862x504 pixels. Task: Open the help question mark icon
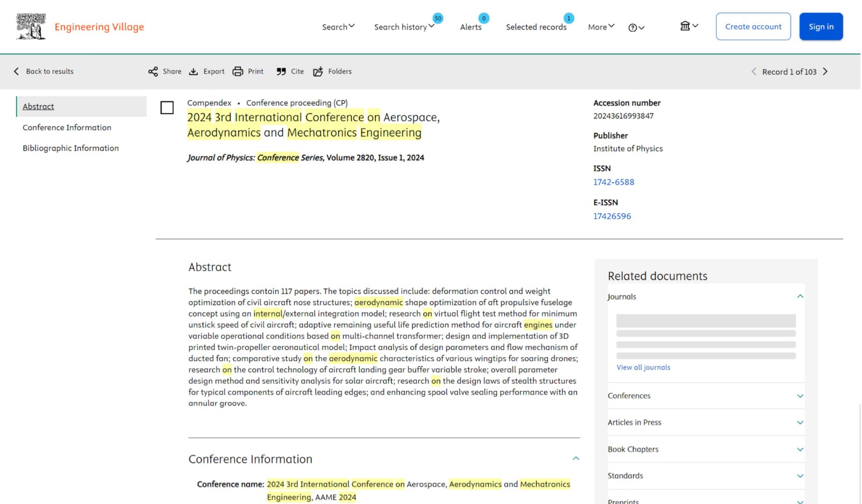pyautogui.click(x=632, y=27)
